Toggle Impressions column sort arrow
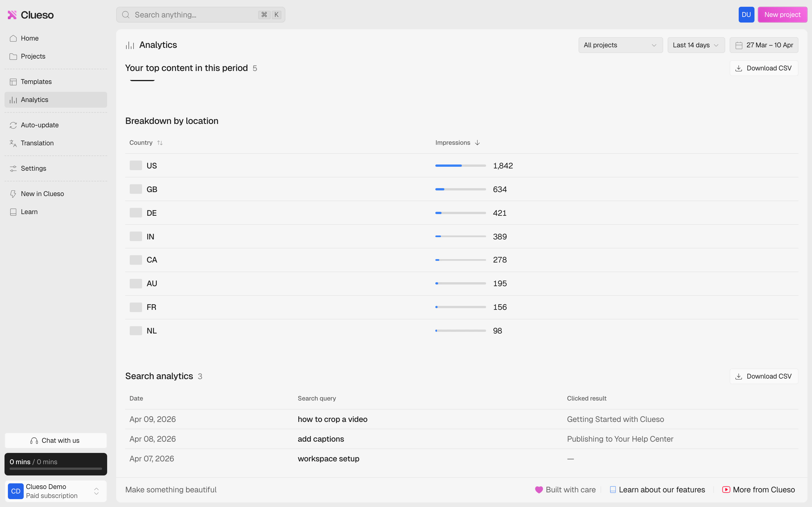812x507 pixels. pyautogui.click(x=477, y=143)
